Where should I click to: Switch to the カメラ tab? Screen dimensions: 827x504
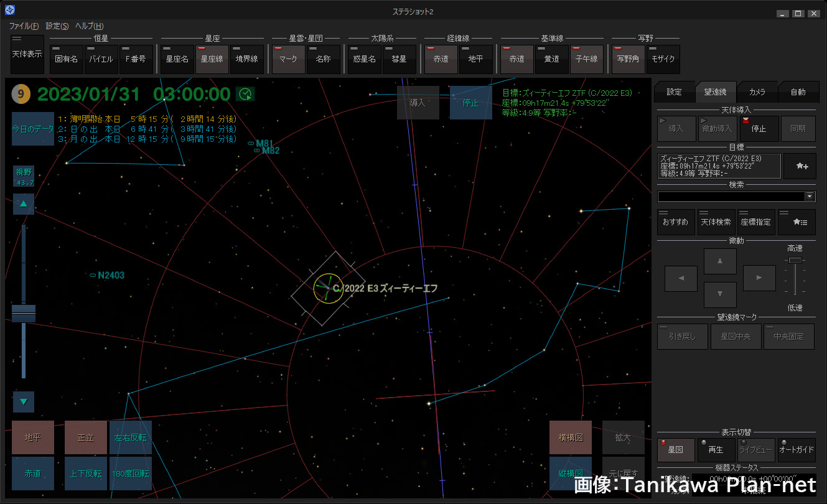pyautogui.click(x=757, y=92)
